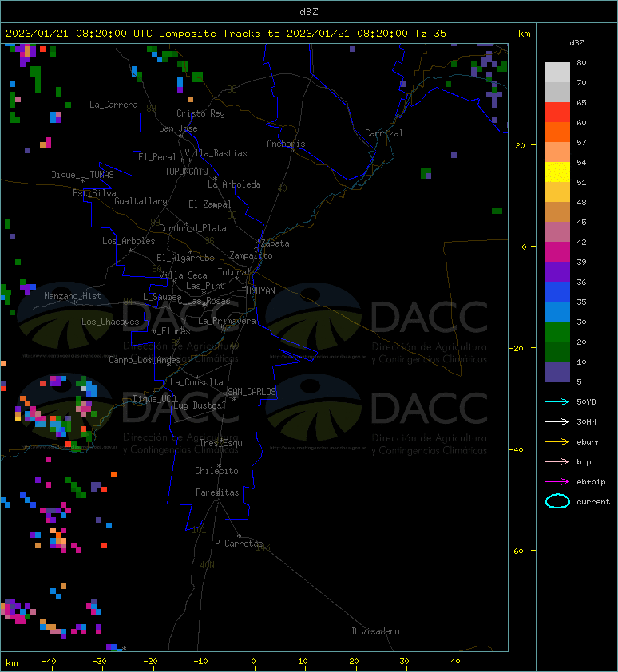Click the Manzano_Hist label on map

(73, 296)
